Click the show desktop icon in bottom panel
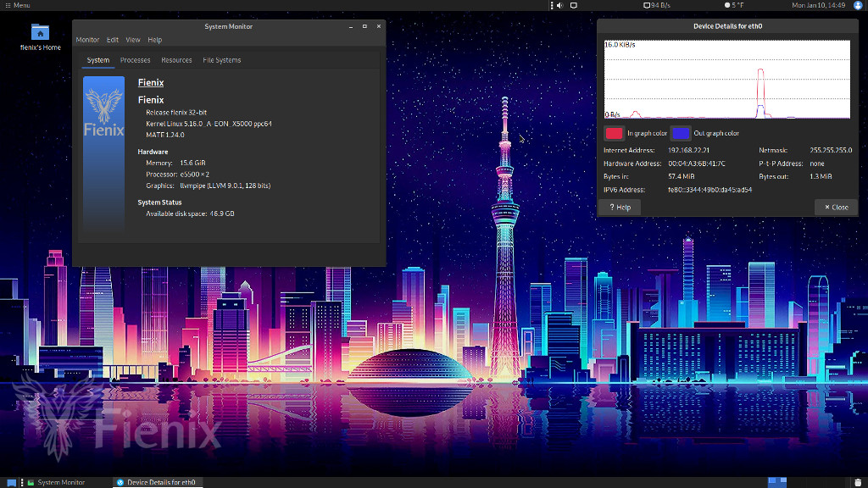The height and width of the screenshot is (488, 868). [x=11, y=482]
